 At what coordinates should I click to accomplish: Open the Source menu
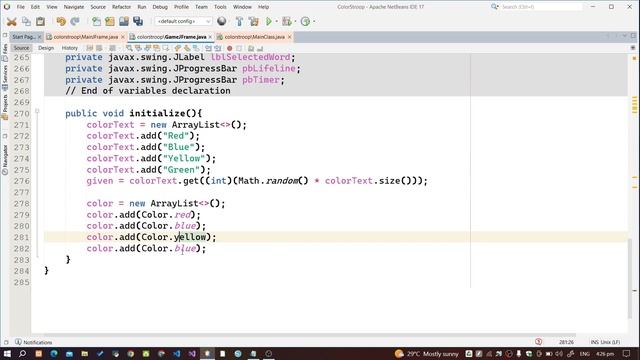(98, 7)
